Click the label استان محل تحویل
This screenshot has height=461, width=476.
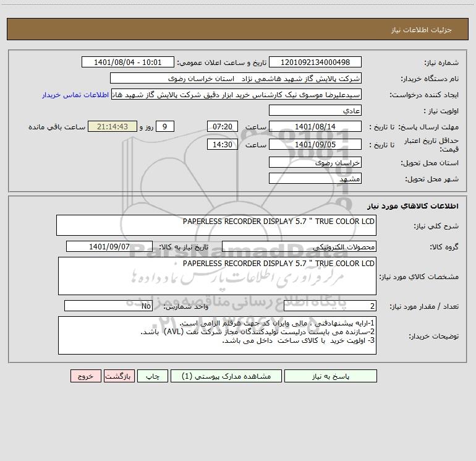pos(430,163)
